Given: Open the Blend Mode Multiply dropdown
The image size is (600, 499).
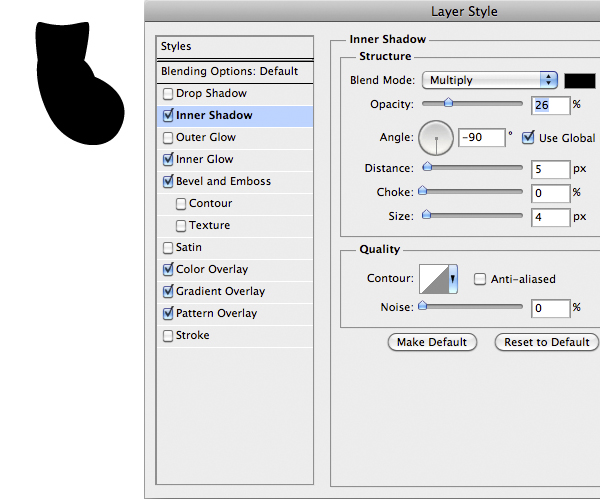Looking at the screenshot, I should point(490,80).
